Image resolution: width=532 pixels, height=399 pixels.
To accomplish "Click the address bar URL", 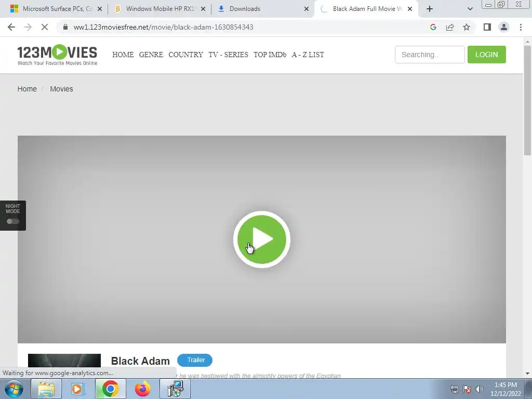I will click(163, 27).
